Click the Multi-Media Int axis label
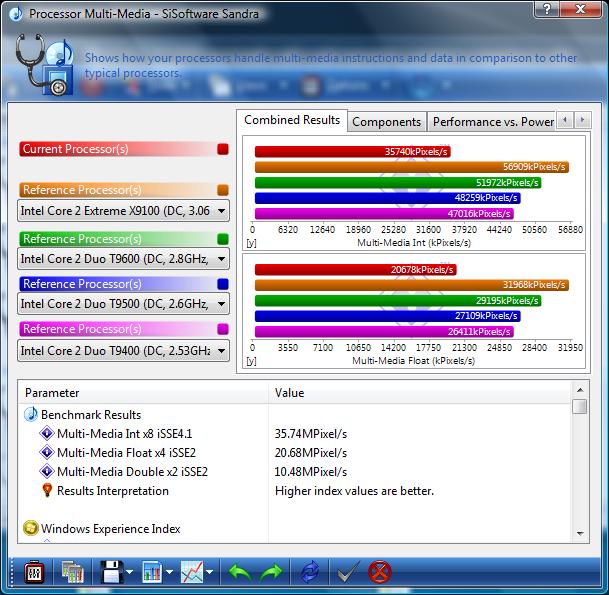The width and height of the screenshot is (609, 595). (414, 243)
